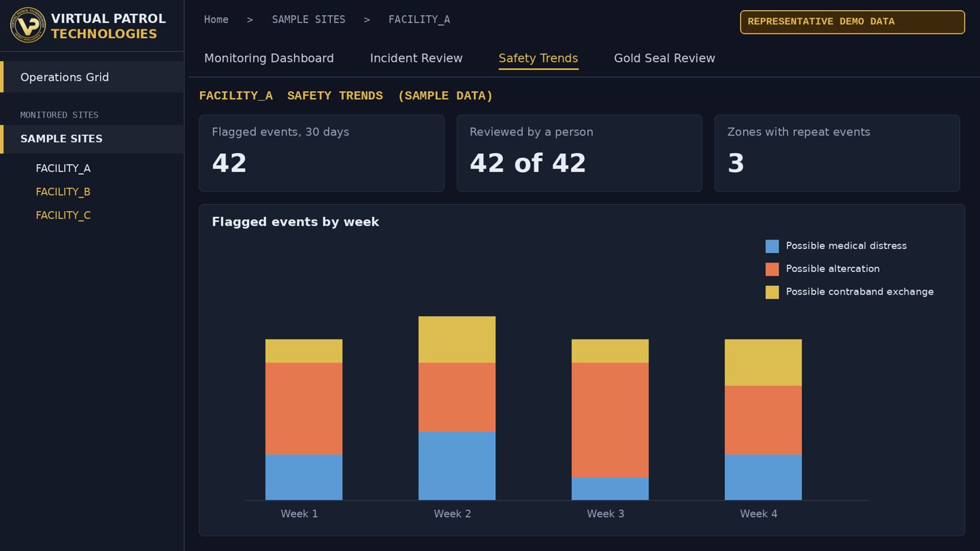980x551 pixels.
Task: Click FACILITY_A in the breadcrumb
Action: point(419,20)
